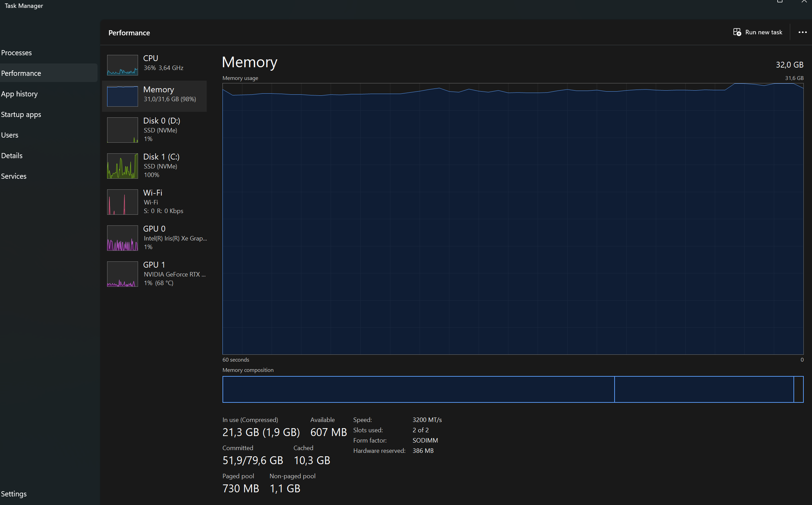Open Task Manager Settings
This screenshot has height=505, width=812.
click(x=14, y=494)
